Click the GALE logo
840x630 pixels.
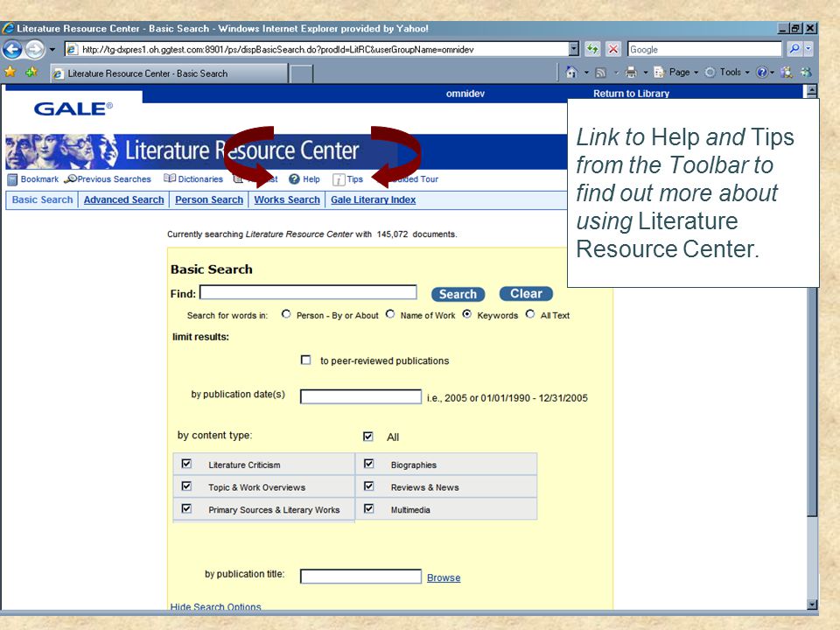pos(73,109)
